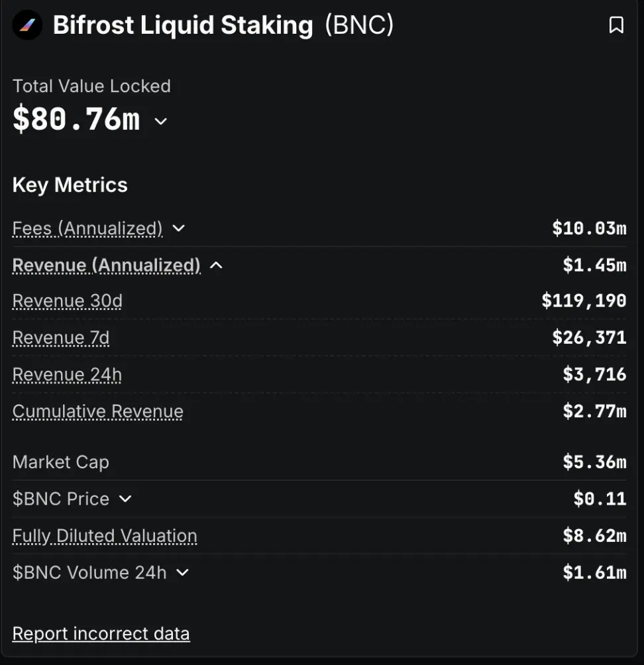Screen dimensions: 644x665
Task: Click the Fully Diluted Valuation label
Action: [x=105, y=536]
